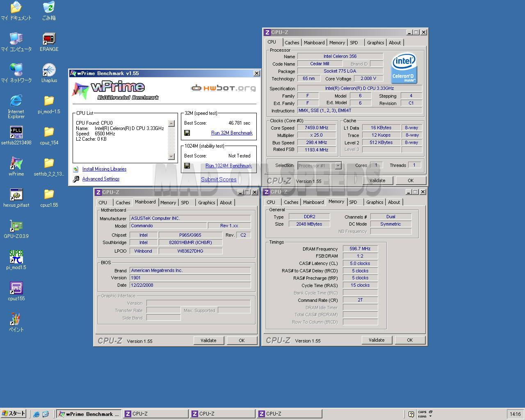Viewport: 525px width, 420px height.
Task: Open the Processor Selection dropdown in CPU-Z
Action: point(338,166)
